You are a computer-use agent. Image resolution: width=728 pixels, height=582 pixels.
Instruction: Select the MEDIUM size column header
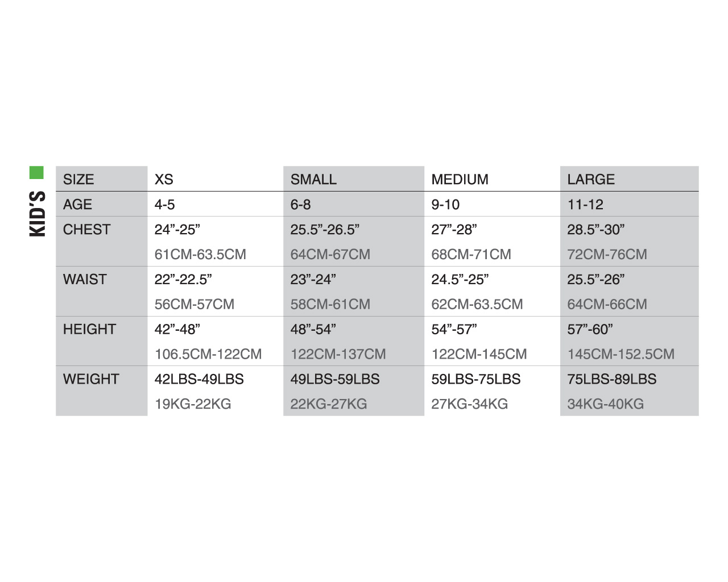click(460, 179)
